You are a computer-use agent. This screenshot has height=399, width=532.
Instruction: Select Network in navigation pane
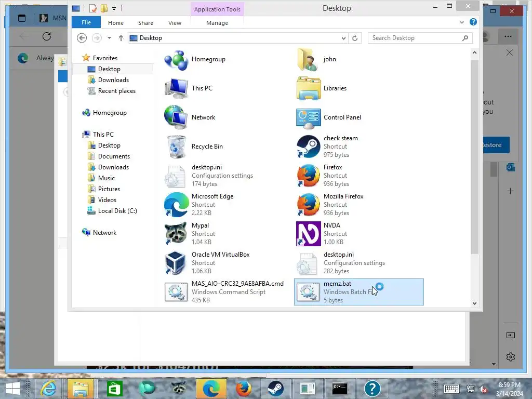click(x=104, y=232)
